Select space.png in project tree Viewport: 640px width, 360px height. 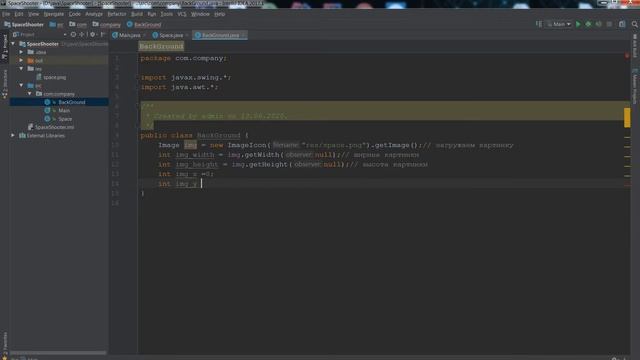(51, 77)
